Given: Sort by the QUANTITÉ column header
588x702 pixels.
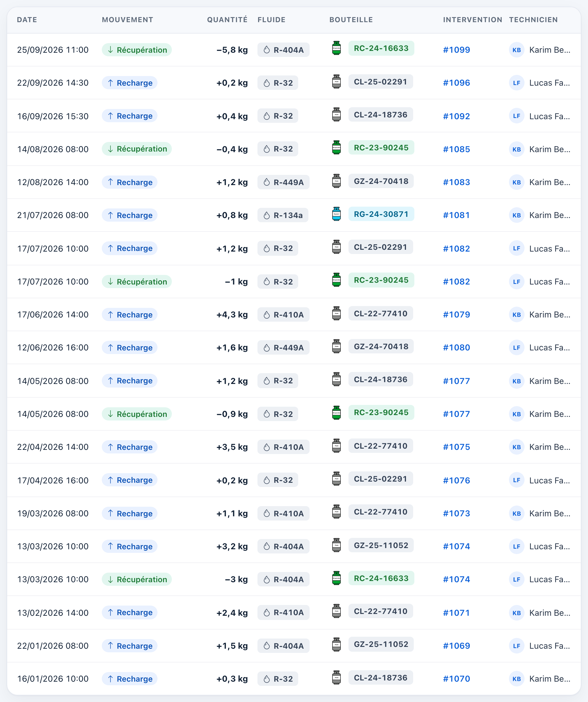Looking at the screenshot, I should pyautogui.click(x=227, y=20).
